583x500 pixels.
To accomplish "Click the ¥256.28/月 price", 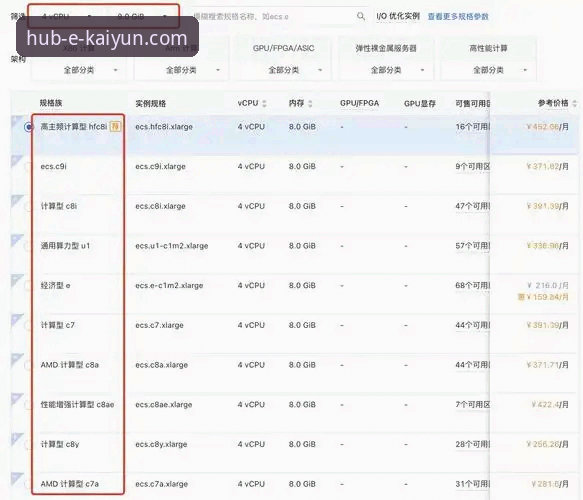I will coord(547,444).
